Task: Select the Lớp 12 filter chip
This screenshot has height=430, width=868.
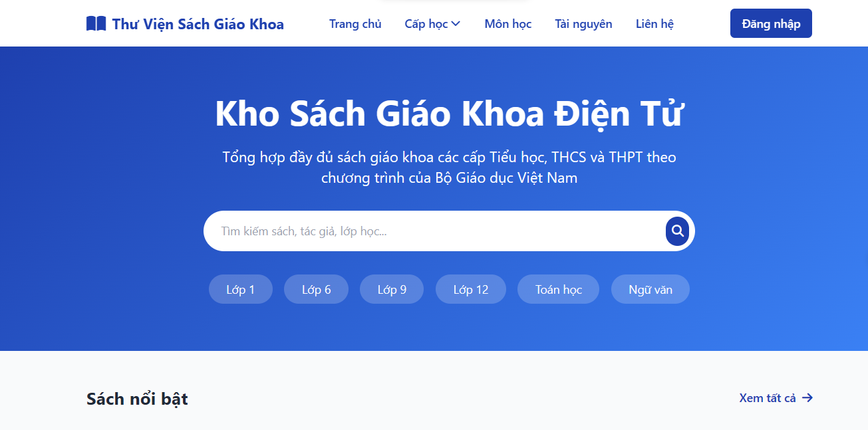Action: tap(471, 289)
